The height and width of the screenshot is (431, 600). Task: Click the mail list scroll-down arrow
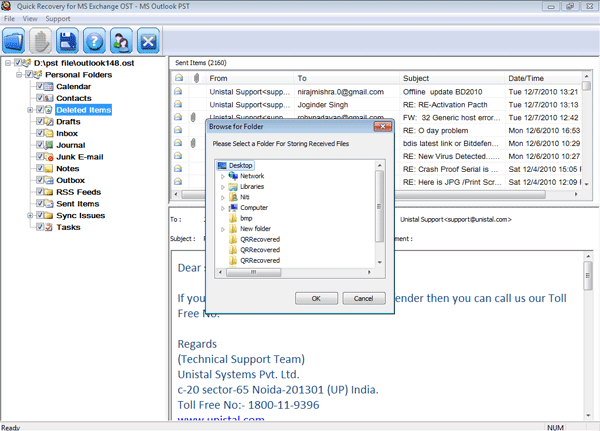pyautogui.click(x=586, y=184)
